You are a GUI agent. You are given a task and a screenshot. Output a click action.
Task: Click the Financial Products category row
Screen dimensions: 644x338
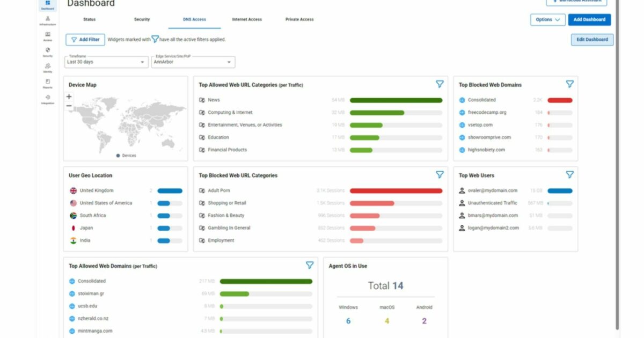(320, 150)
